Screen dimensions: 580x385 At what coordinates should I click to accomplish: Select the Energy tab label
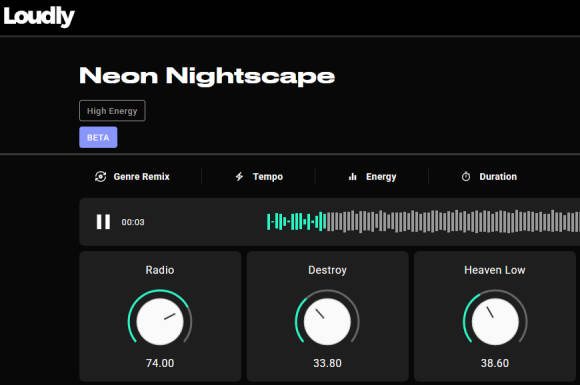click(x=381, y=177)
